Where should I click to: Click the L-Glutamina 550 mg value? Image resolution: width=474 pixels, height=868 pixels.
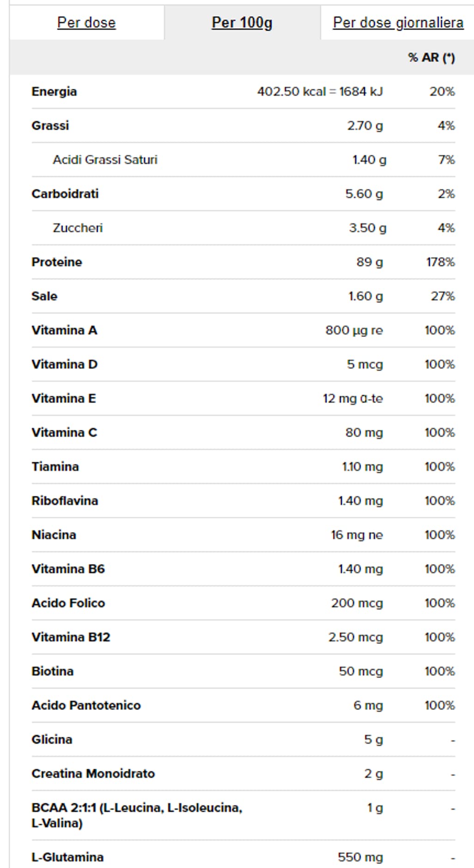point(360,858)
